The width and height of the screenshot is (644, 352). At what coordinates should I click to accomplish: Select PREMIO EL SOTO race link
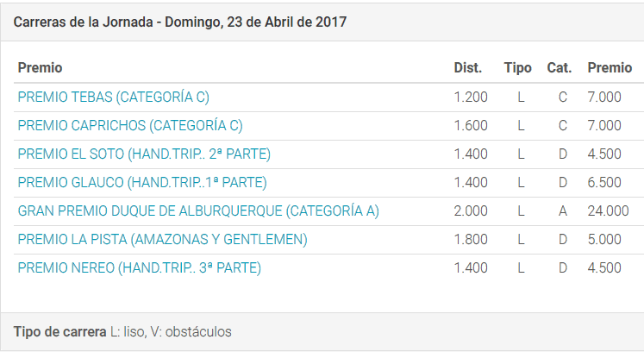click(144, 154)
